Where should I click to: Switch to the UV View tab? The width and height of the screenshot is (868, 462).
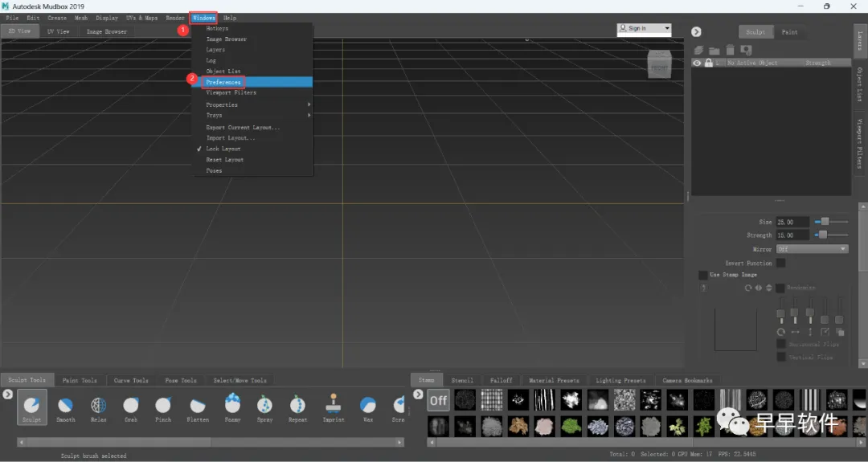[x=58, y=31]
